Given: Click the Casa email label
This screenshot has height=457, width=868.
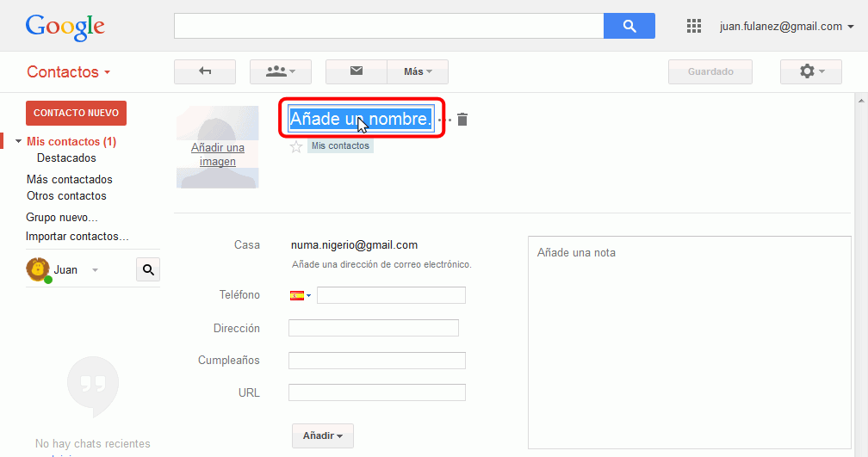Looking at the screenshot, I should click(247, 245).
